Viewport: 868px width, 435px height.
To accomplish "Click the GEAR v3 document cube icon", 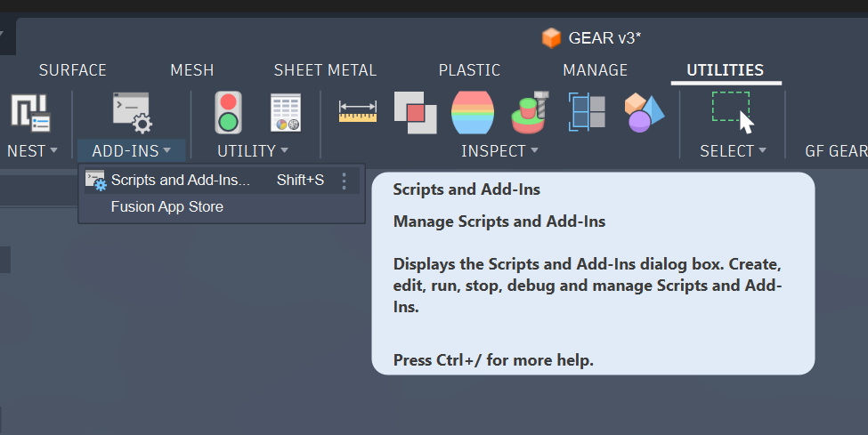I will point(551,38).
